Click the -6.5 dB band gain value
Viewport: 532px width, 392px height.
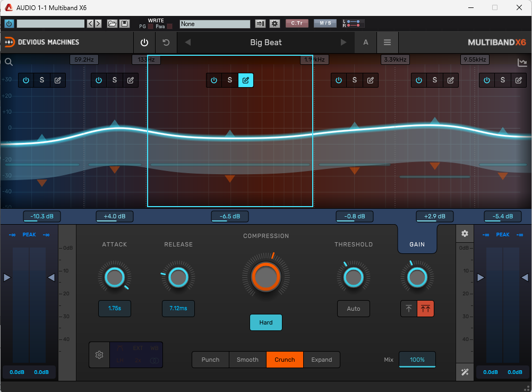point(230,217)
